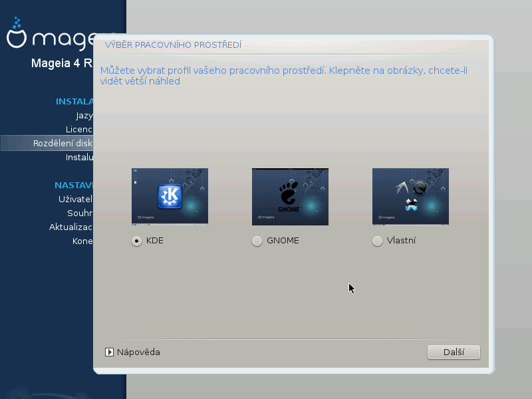Viewport: 532px width, 399px height.
Task: Select the KDE radio button
Action: [136, 241]
